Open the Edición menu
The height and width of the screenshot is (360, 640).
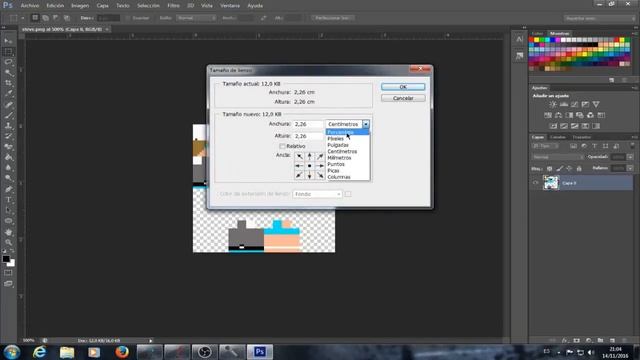coord(55,6)
